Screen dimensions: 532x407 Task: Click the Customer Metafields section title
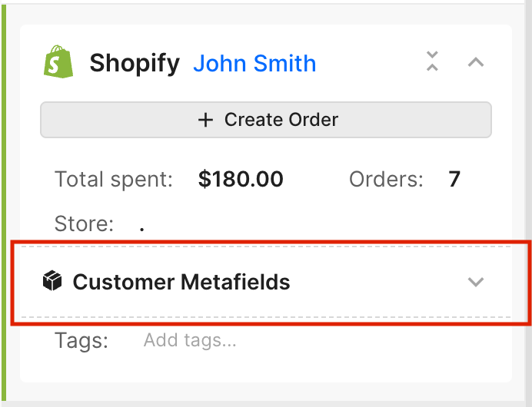[x=181, y=282]
